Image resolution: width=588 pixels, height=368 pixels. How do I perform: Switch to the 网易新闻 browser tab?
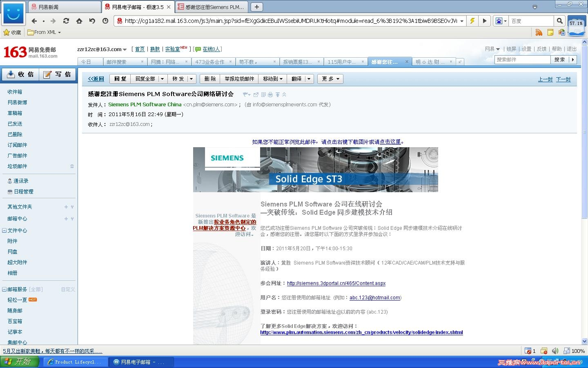[65, 7]
